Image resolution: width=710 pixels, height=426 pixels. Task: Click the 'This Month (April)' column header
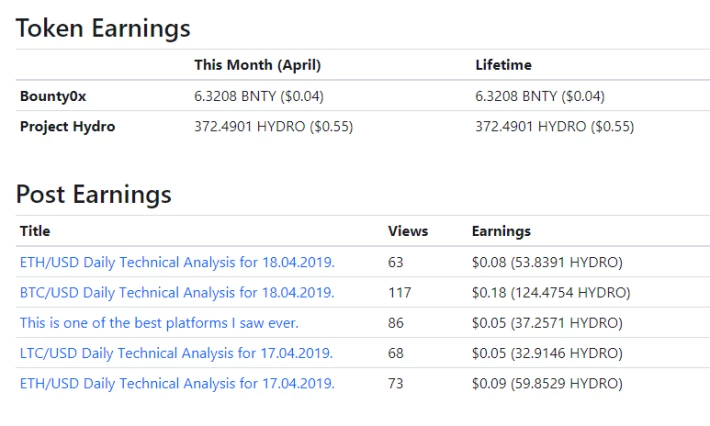[258, 65]
